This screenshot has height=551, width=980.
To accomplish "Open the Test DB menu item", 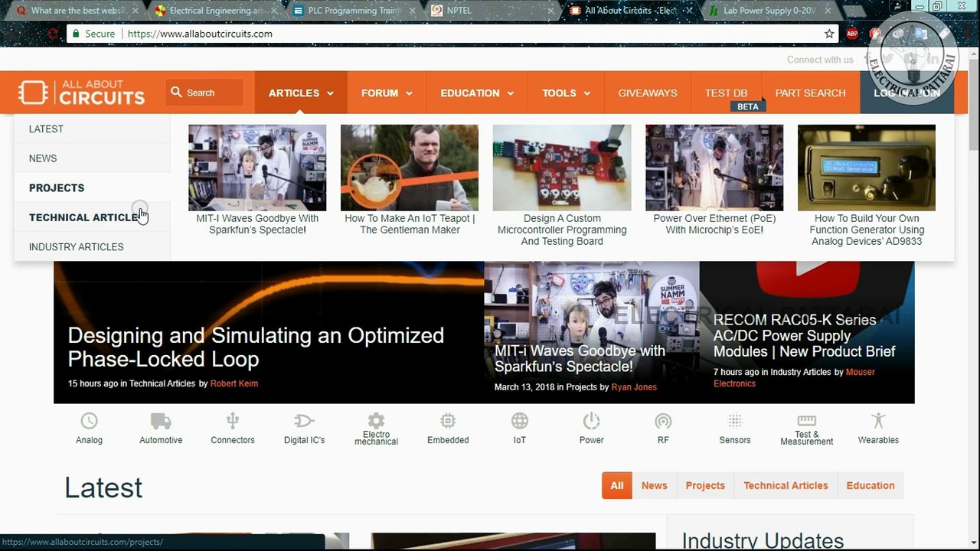I will [x=726, y=93].
